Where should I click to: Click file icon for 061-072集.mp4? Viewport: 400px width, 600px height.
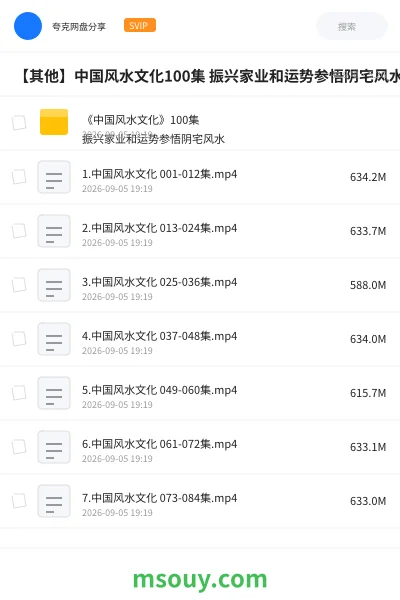54,447
